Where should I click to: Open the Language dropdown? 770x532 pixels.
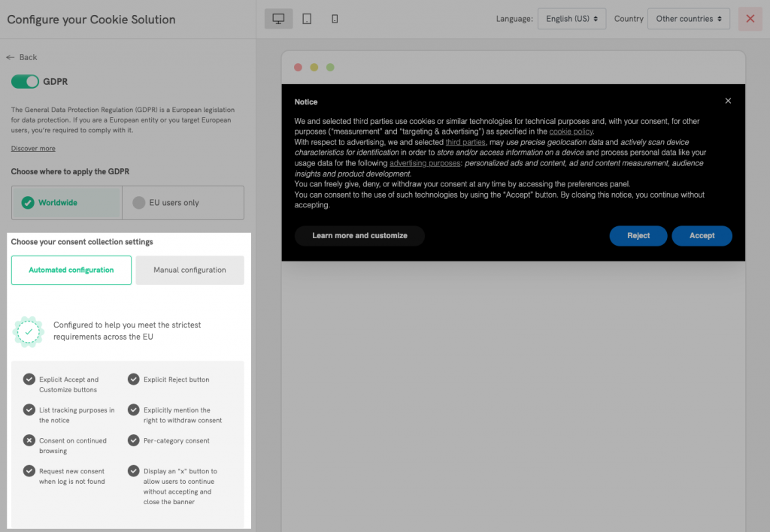click(571, 19)
